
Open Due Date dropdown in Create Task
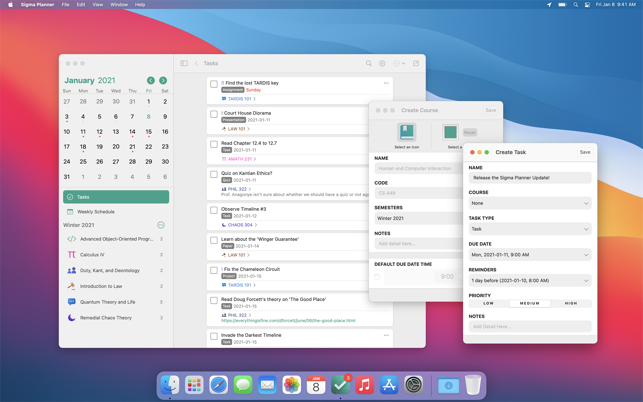pyautogui.click(x=530, y=255)
